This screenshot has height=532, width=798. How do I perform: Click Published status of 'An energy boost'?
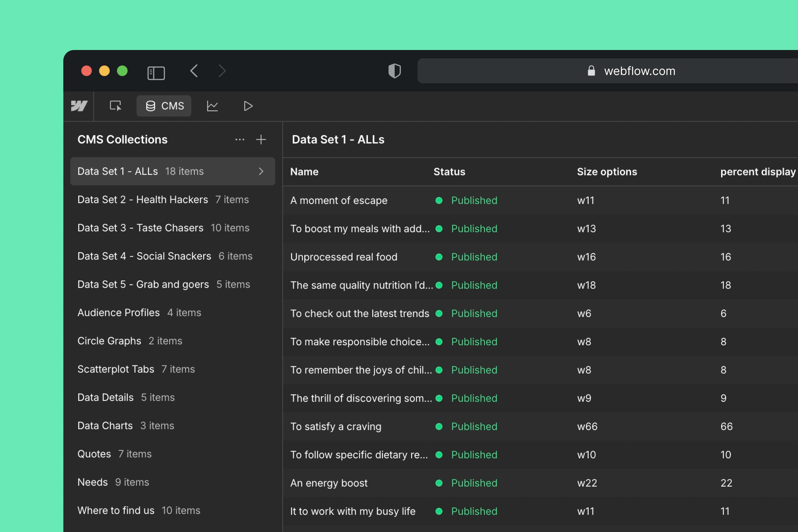pyautogui.click(x=474, y=483)
